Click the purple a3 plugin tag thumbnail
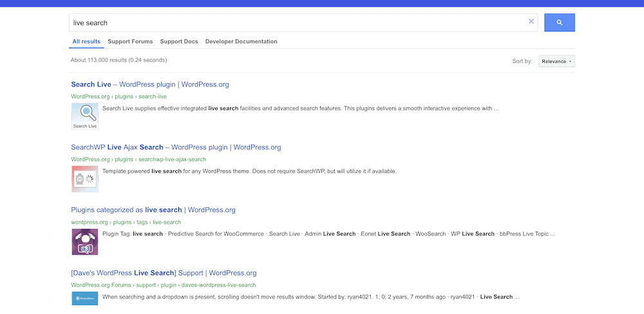This screenshot has width=644, height=314. [x=85, y=242]
